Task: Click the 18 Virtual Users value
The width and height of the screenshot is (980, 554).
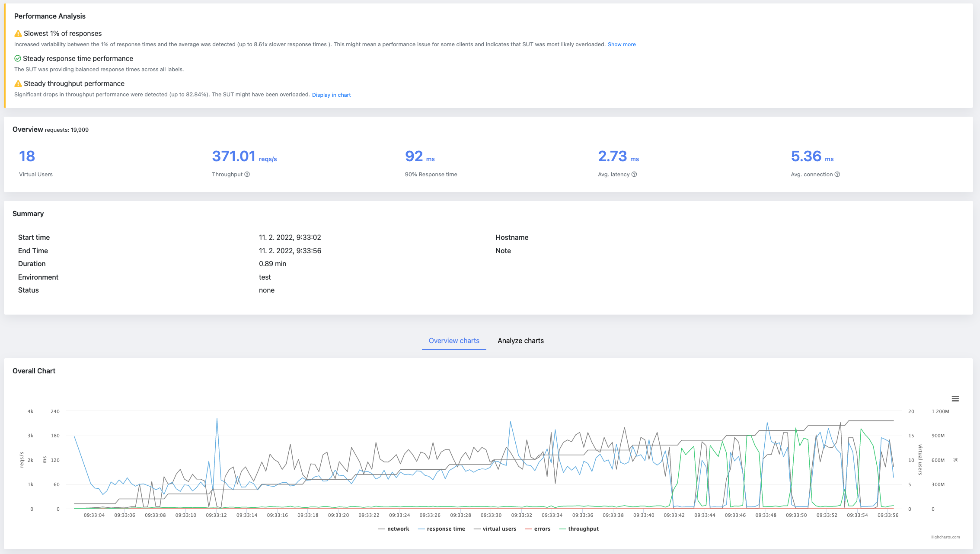Action: (x=27, y=156)
